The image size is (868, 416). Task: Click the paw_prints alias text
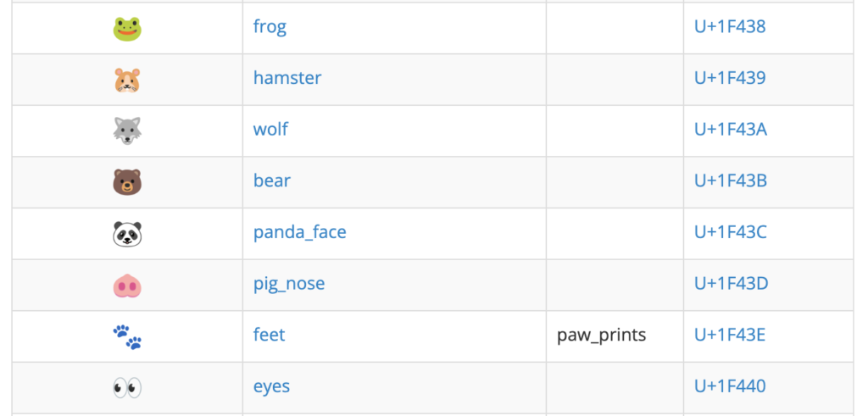click(x=602, y=336)
